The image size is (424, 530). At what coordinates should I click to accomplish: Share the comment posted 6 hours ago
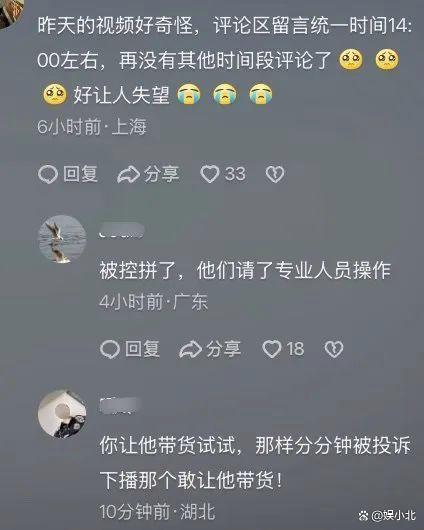(x=148, y=174)
